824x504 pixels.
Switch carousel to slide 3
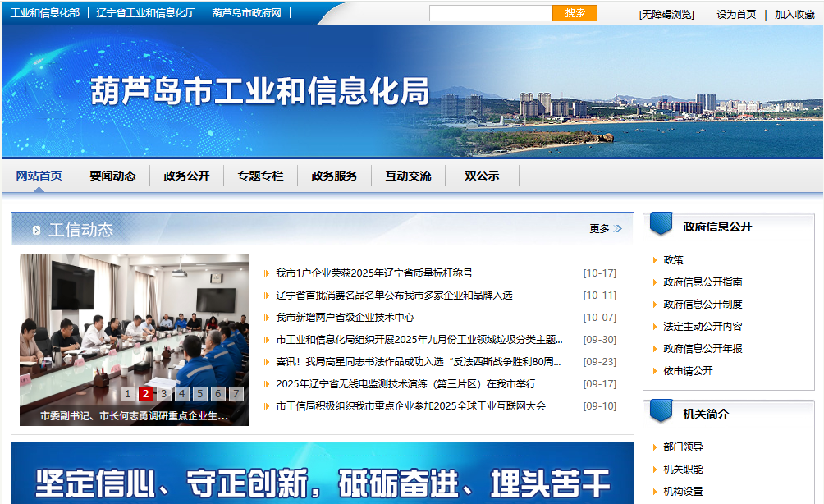pyautogui.click(x=164, y=394)
